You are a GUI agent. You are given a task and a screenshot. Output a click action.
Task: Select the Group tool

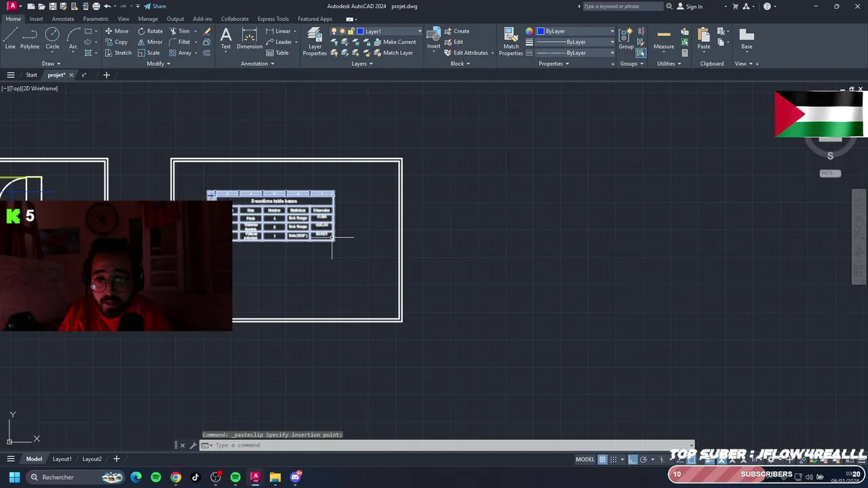click(626, 39)
